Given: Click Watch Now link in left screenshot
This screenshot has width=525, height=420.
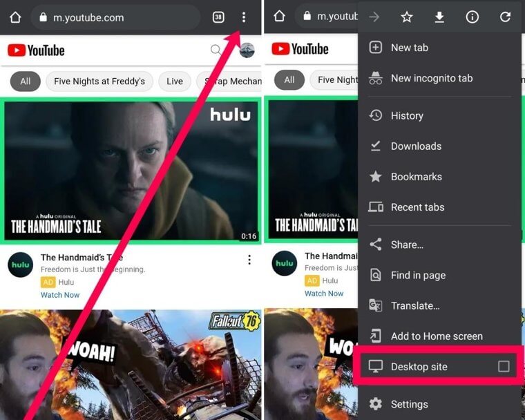Looking at the screenshot, I should click(60, 295).
